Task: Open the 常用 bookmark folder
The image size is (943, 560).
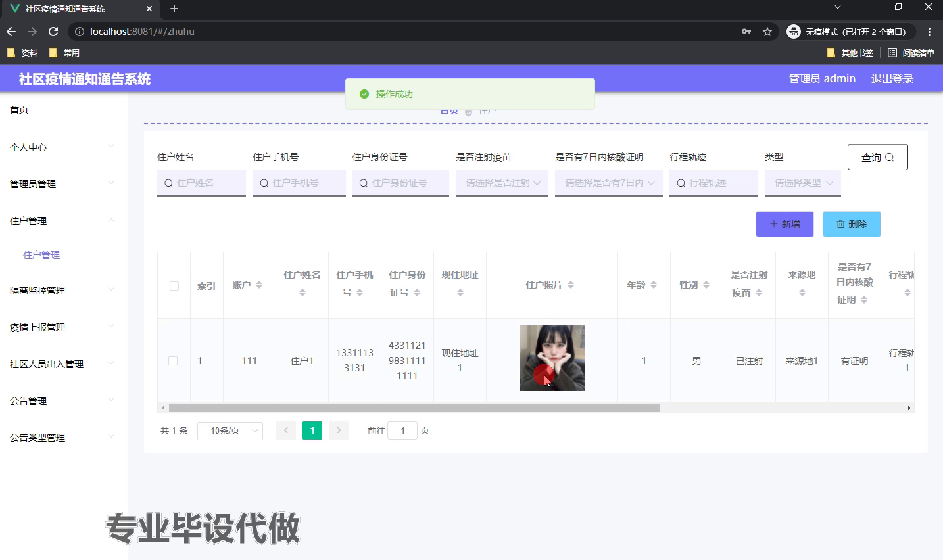Action: 64,53
